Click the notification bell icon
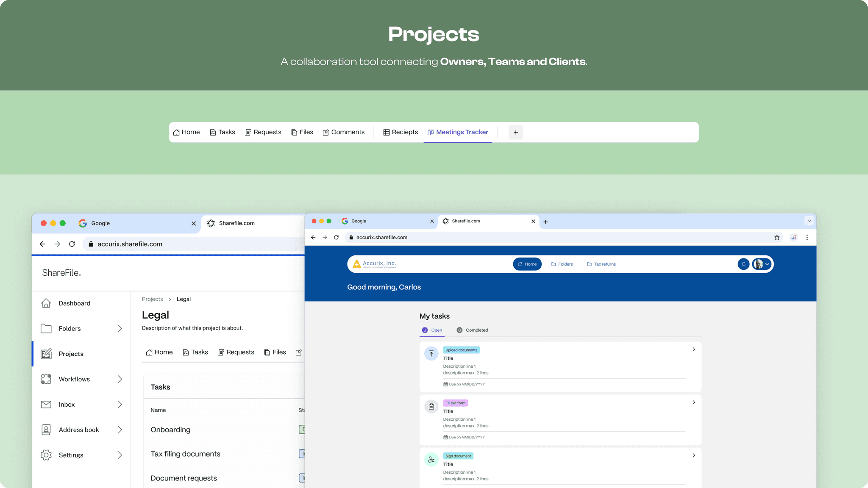Screen dimensions: 868x488 (x=743, y=264)
